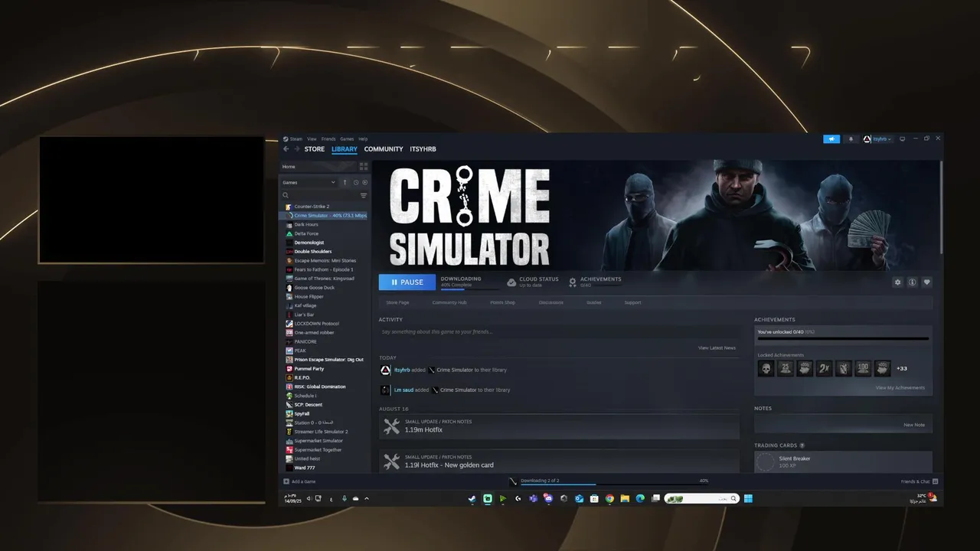Switch to the COMMUNITY tab
Screen dimensions: 980x551
(x=384, y=149)
